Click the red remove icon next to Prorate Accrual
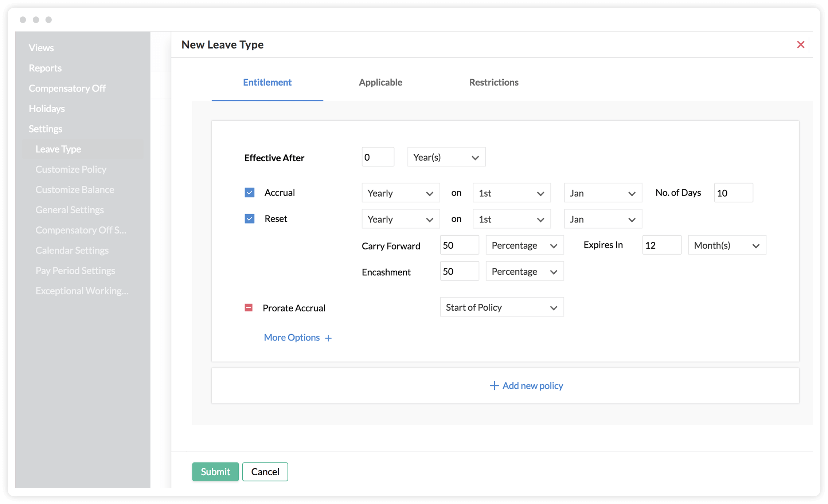The height and width of the screenshot is (504, 828). click(x=249, y=307)
